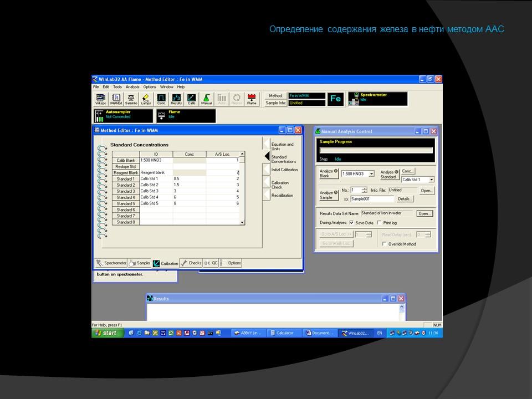Check the Override Method option
The image size is (532, 399).
coord(385,244)
